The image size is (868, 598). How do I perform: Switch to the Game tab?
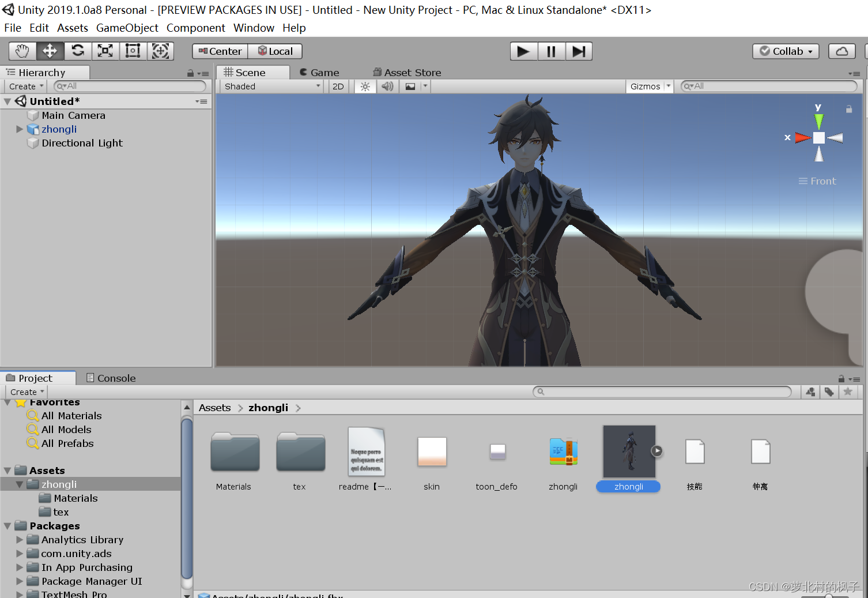pos(319,73)
